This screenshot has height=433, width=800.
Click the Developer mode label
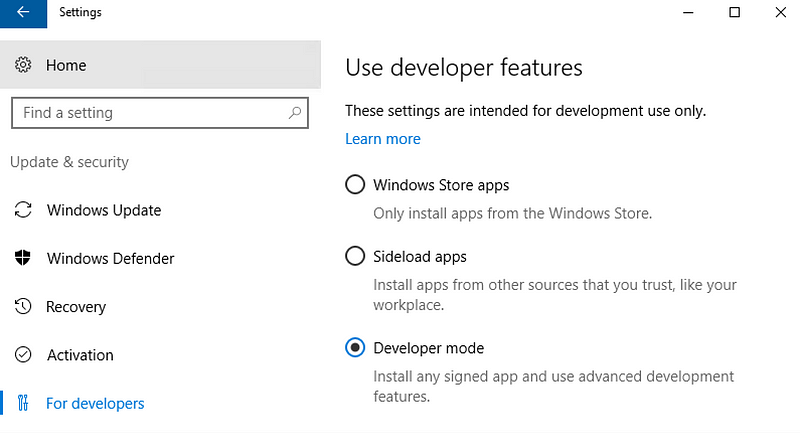[429, 348]
